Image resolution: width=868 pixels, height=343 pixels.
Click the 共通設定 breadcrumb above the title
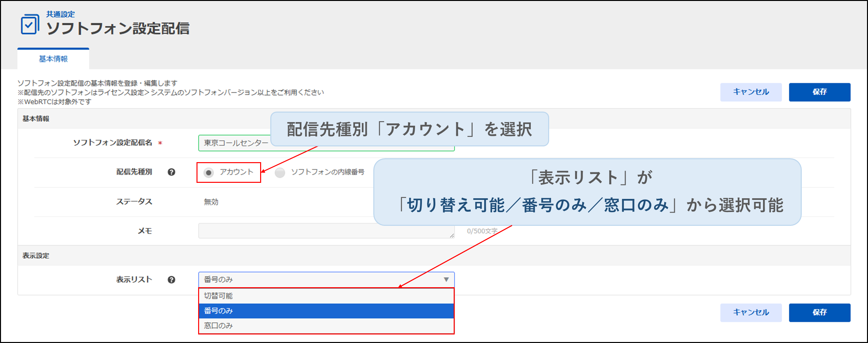(60, 14)
